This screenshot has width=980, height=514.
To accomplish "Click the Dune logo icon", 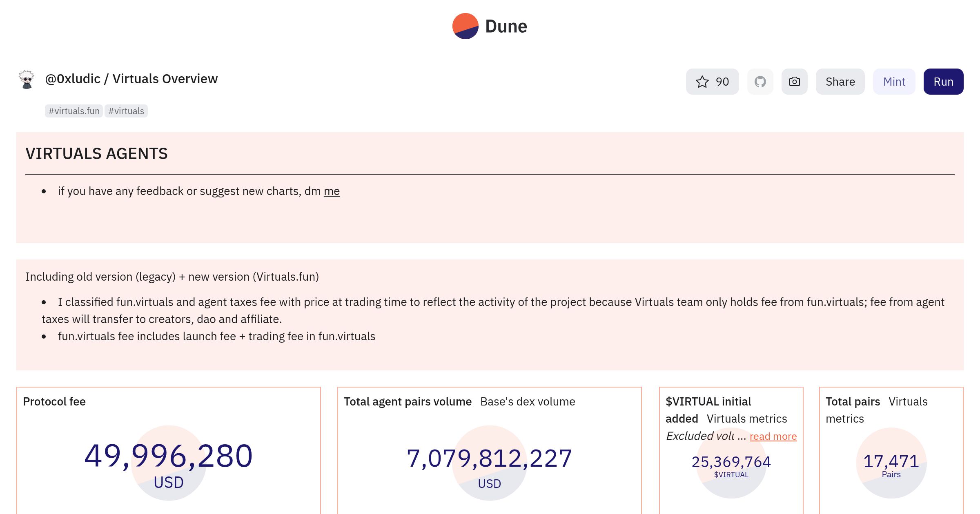I will pyautogui.click(x=465, y=26).
